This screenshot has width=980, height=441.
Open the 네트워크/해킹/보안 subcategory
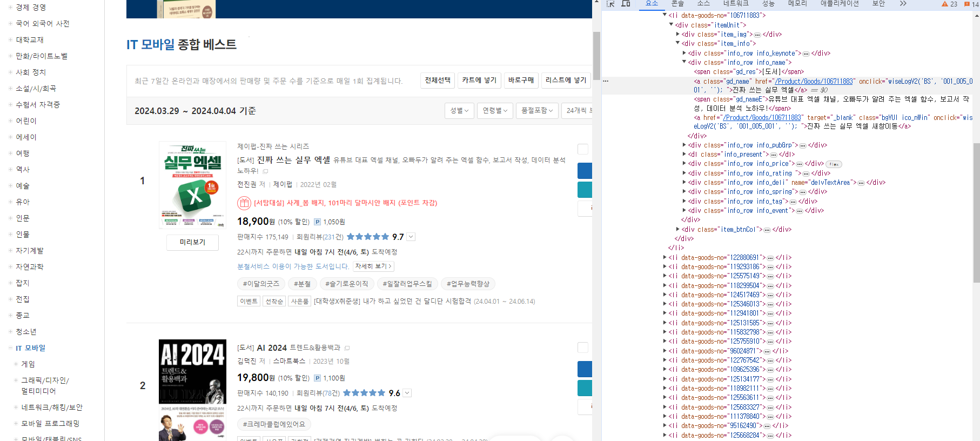pyautogui.click(x=52, y=407)
